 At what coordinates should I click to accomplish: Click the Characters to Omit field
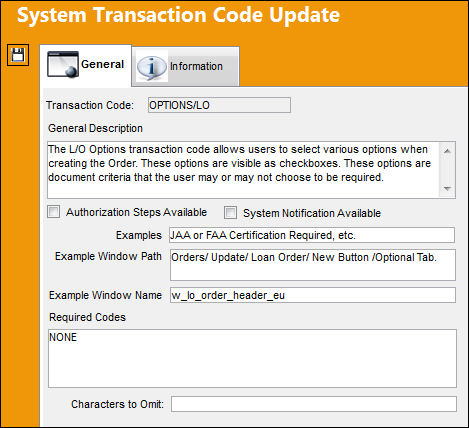tap(314, 404)
